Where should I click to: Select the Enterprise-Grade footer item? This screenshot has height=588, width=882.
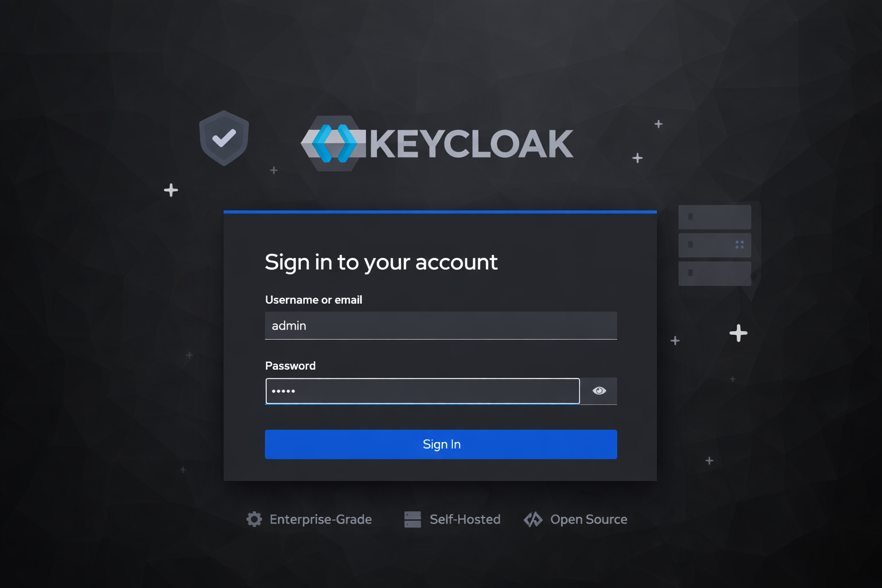pyautogui.click(x=320, y=519)
